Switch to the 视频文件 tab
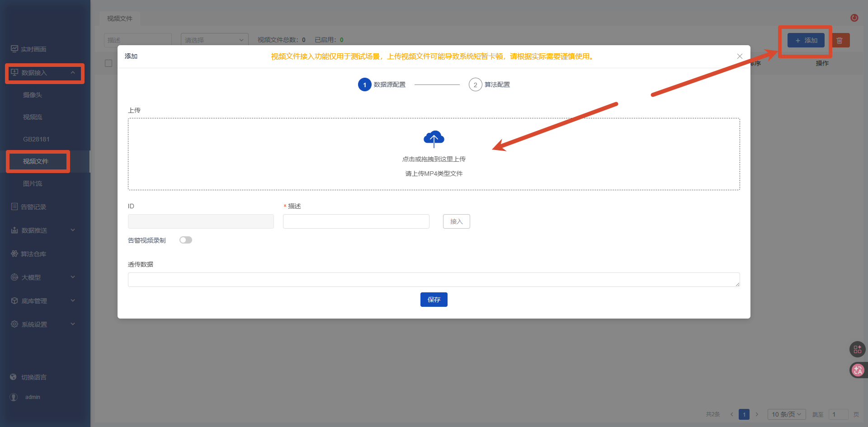This screenshot has width=868, height=427. [120, 19]
